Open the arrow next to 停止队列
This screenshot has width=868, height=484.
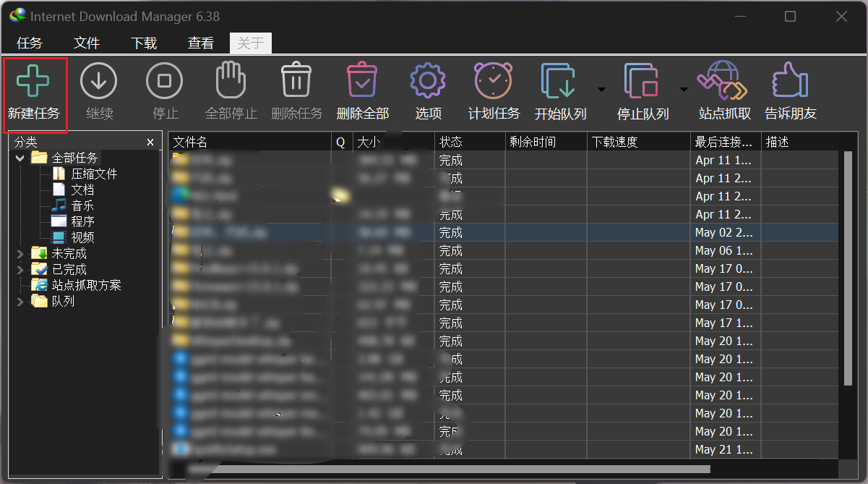click(684, 89)
